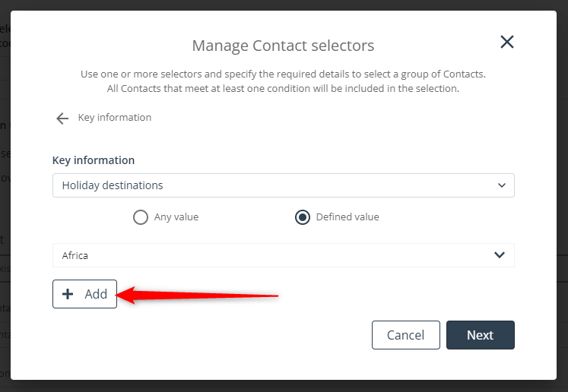Viewport: 568px width, 392px height.
Task: Click the Any value label text
Action: (176, 217)
